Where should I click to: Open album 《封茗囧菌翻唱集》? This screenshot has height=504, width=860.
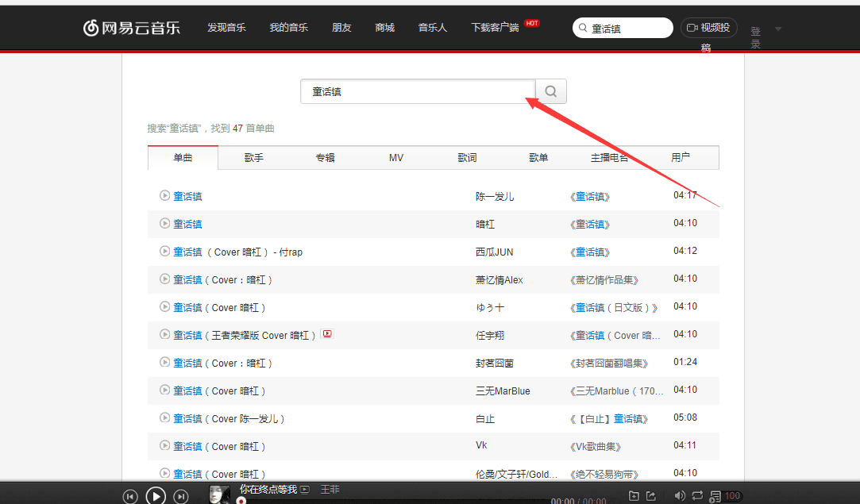tap(609, 364)
